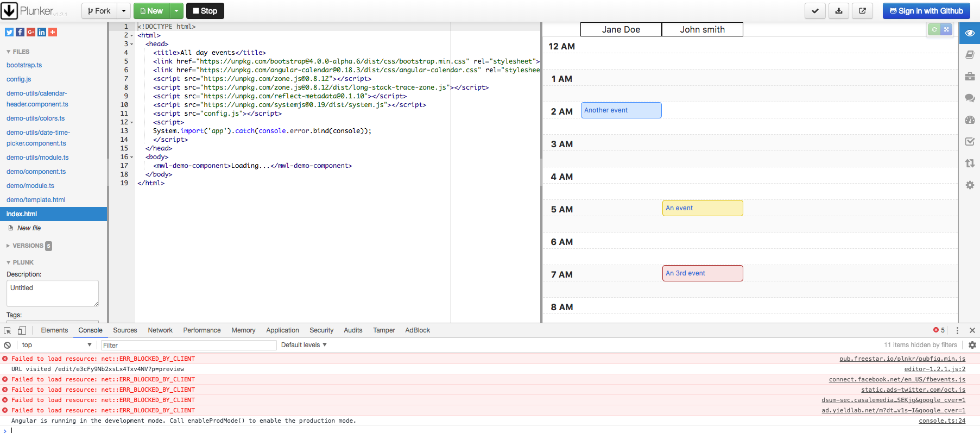The width and height of the screenshot is (980, 433).
Task: Activate DevTools inspect element picker
Action: coord(8,330)
